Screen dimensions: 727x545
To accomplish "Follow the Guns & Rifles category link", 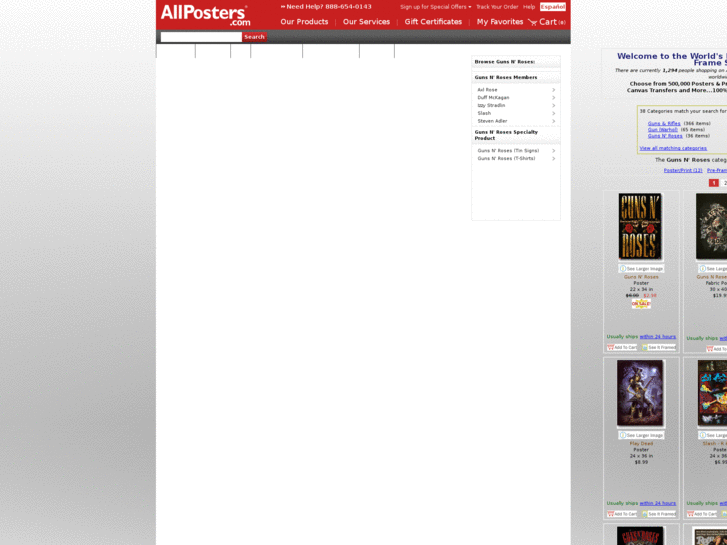I will (x=664, y=123).
